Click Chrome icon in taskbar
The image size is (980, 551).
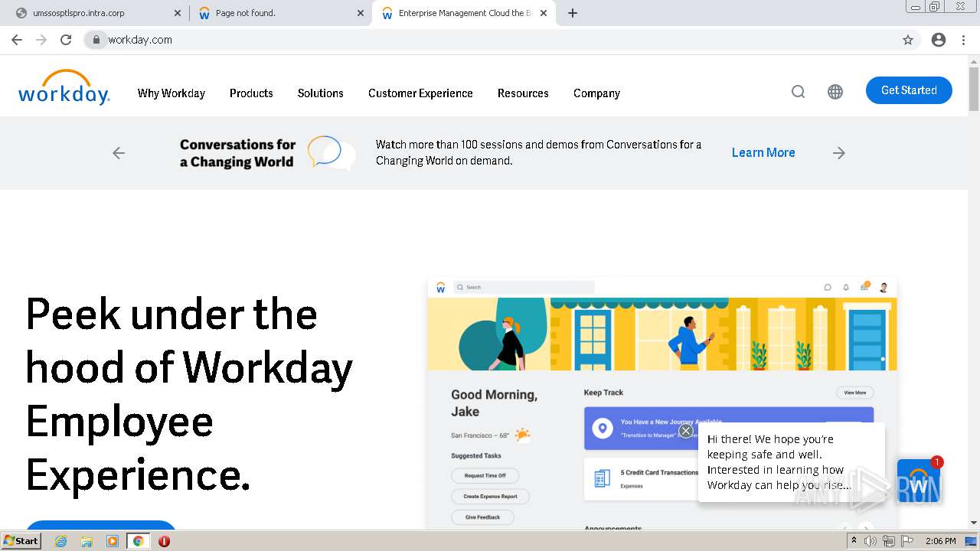pos(139,541)
